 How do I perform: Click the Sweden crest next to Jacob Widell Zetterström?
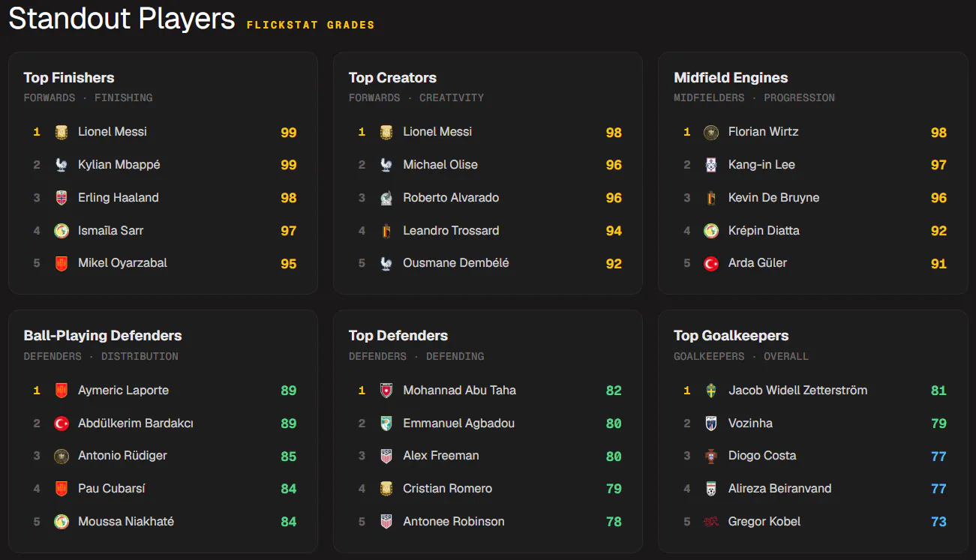click(711, 391)
